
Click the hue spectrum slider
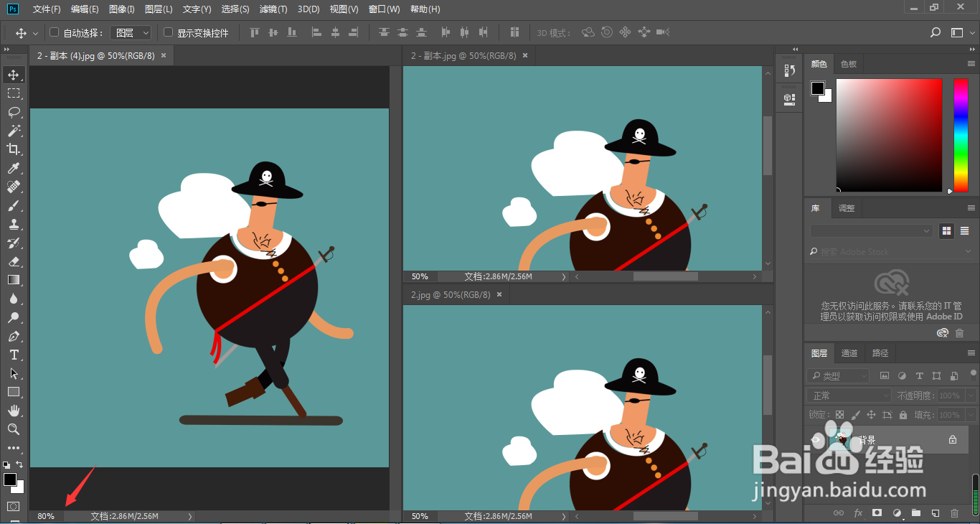pos(961,135)
